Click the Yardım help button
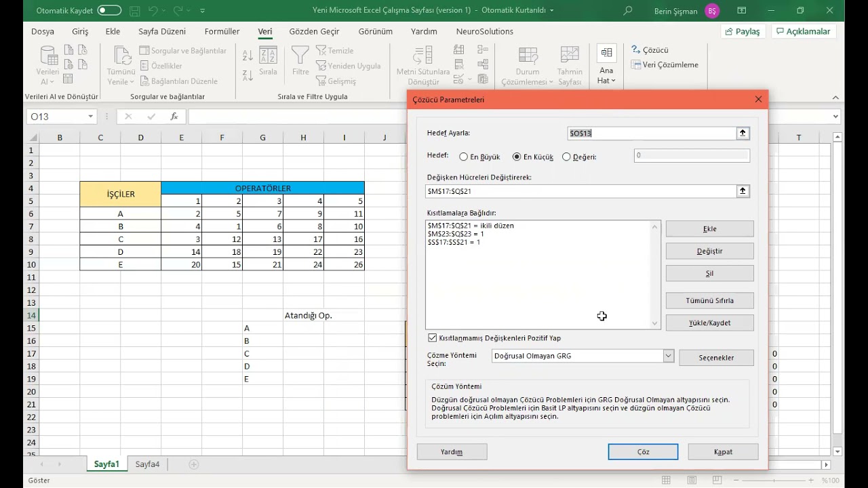 click(452, 452)
